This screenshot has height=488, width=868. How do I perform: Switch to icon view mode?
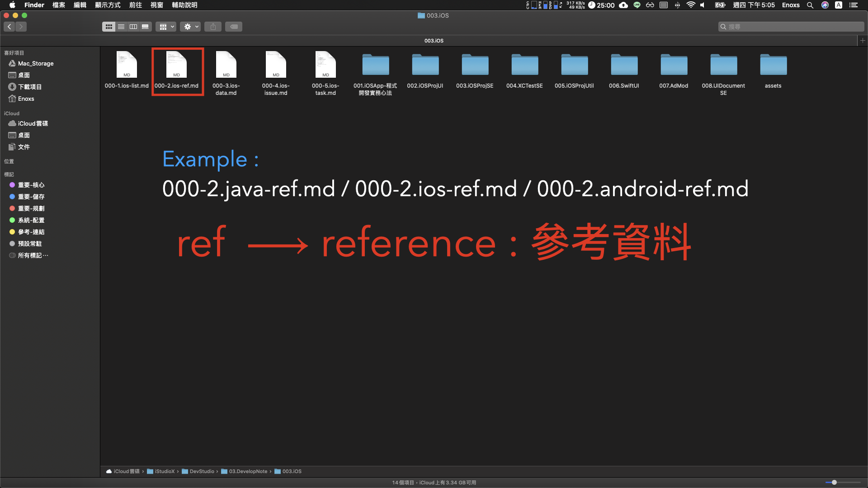(x=108, y=27)
